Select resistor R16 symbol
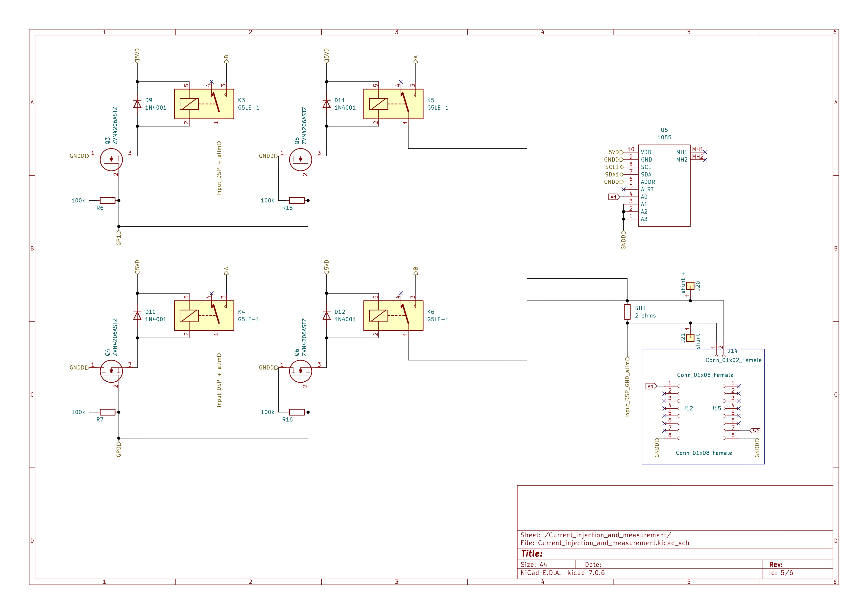This screenshot has height=614, width=868. 297,412
